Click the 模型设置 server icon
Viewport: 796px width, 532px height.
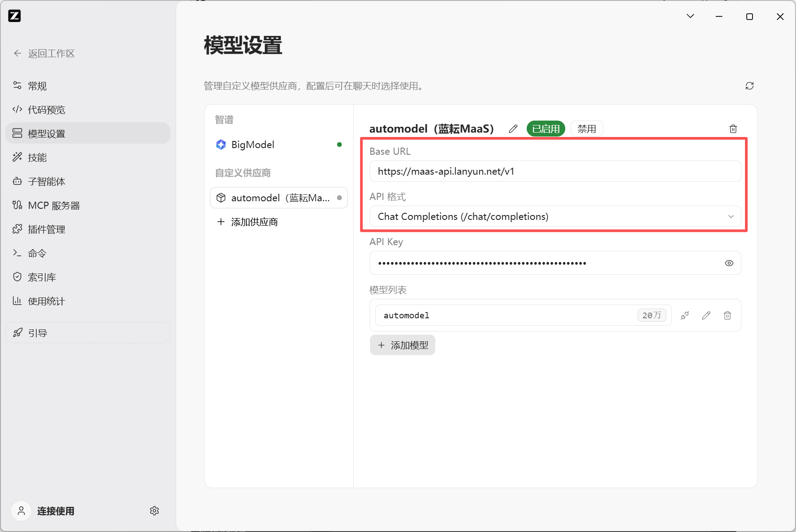pyautogui.click(x=17, y=133)
